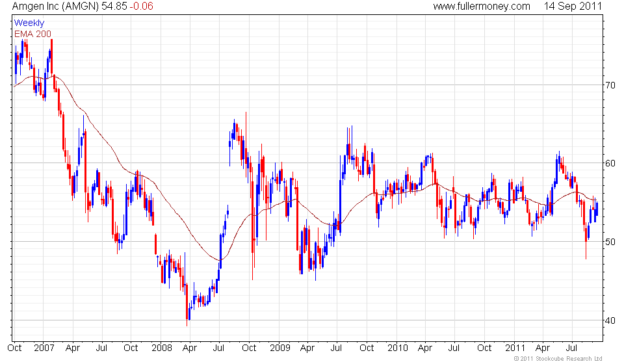Click the April 2010 time axis label
This screenshot has width=637, height=364.
(425, 348)
